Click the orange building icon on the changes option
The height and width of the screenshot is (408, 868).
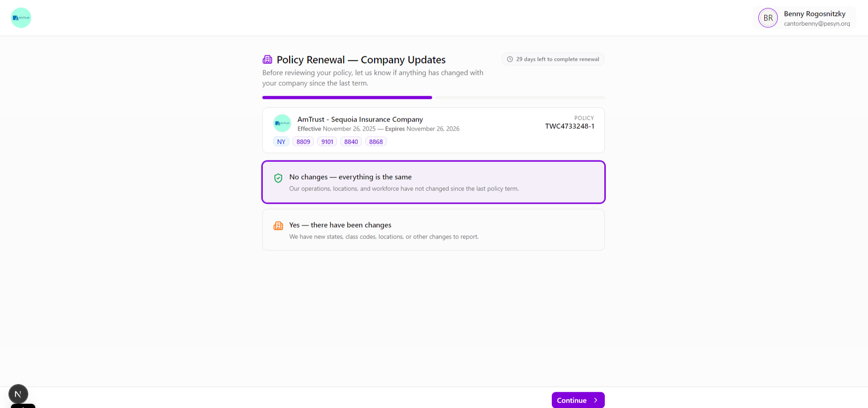tap(278, 226)
